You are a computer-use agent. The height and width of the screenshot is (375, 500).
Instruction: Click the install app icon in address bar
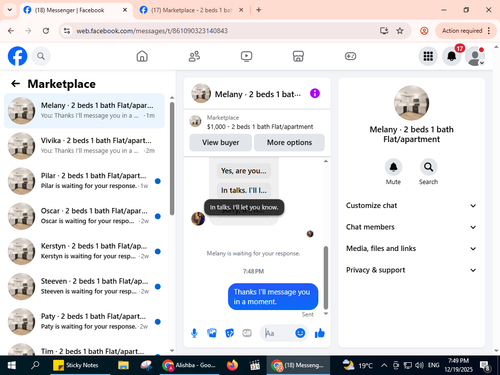(x=384, y=31)
